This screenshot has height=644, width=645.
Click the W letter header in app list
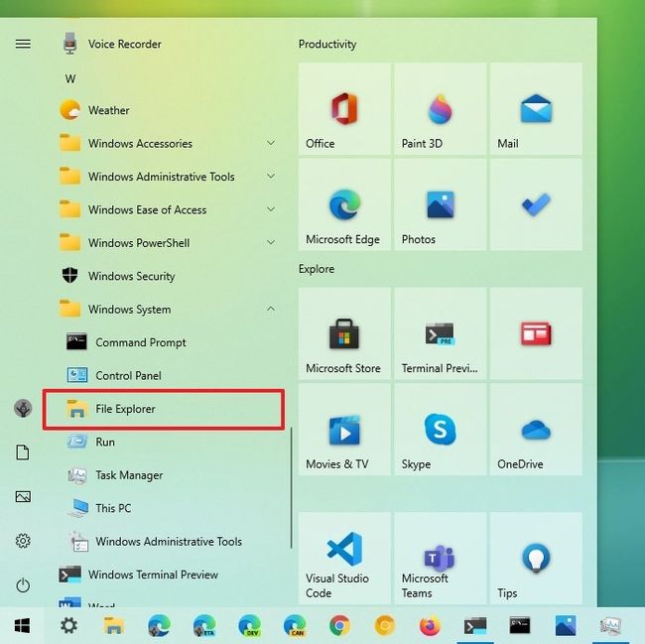tap(70, 78)
